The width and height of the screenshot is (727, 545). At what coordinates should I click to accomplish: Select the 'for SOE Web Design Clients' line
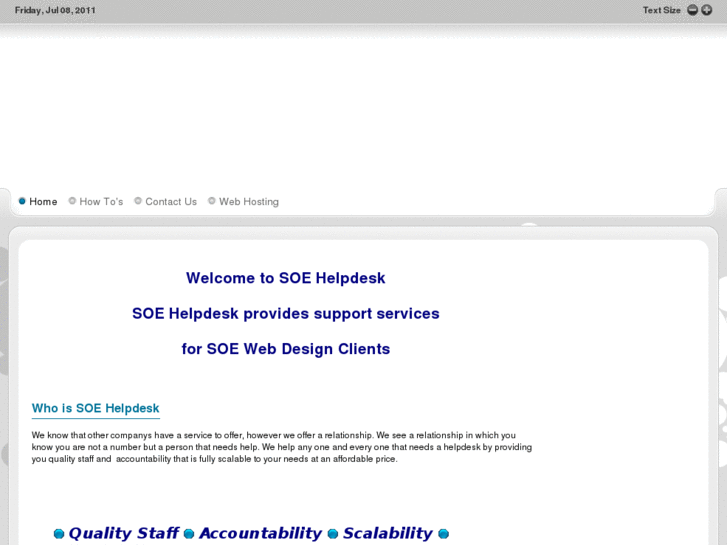[x=286, y=349]
